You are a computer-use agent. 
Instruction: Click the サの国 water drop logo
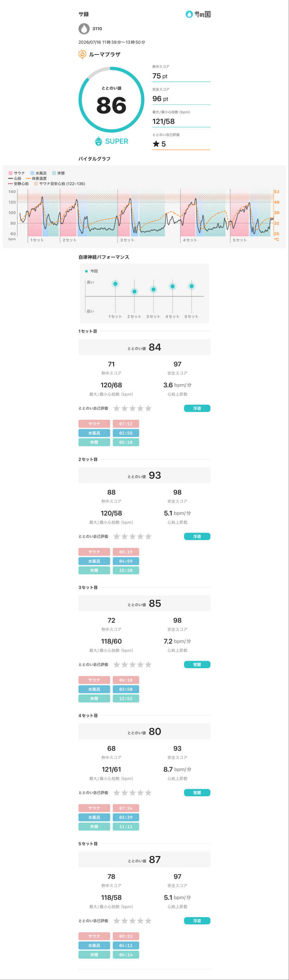point(189,14)
